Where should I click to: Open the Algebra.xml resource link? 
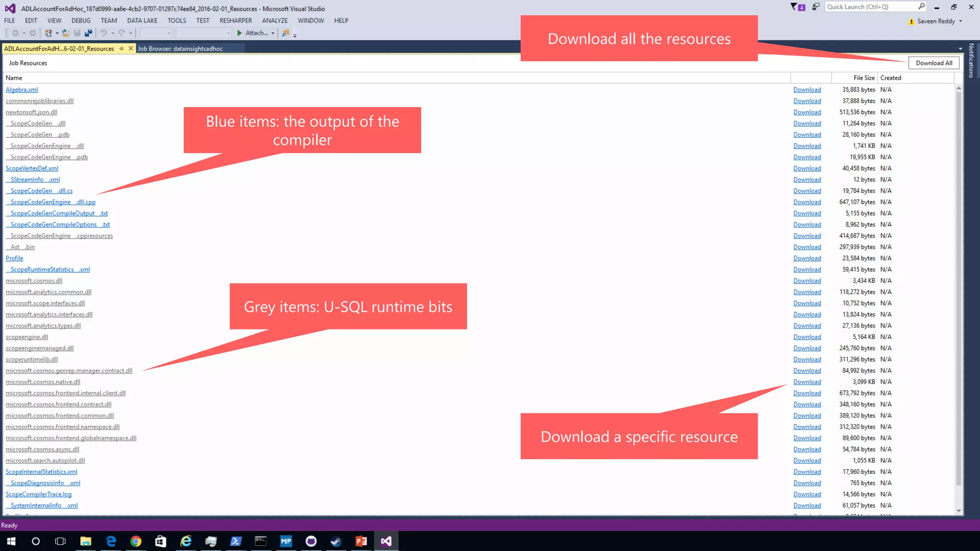(x=22, y=89)
